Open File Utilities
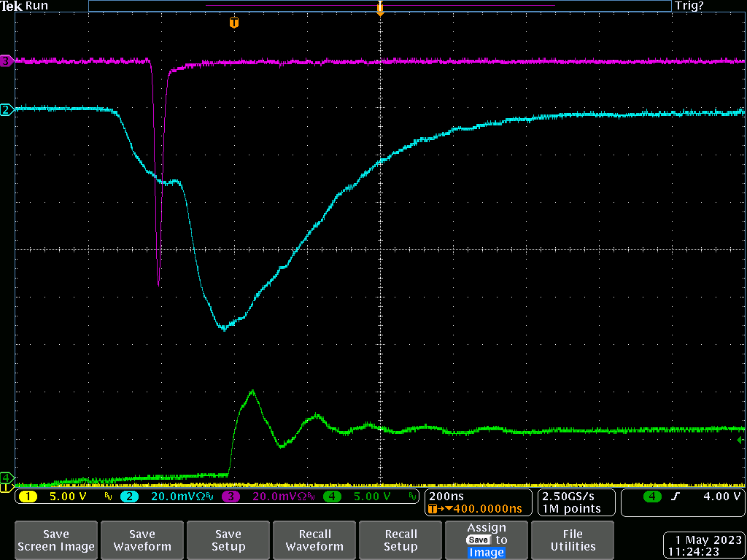This screenshot has height=560, width=747. click(573, 540)
